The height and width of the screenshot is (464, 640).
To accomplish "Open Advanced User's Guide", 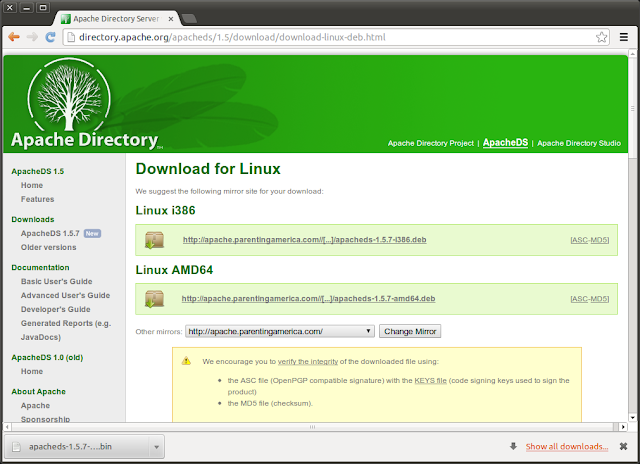I will (x=66, y=295).
